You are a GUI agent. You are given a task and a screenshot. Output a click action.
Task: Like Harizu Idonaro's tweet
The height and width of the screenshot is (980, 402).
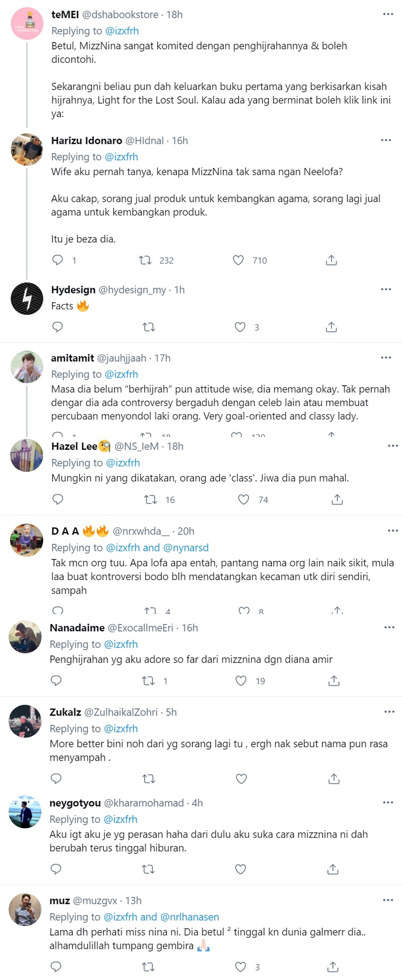click(x=238, y=260)
